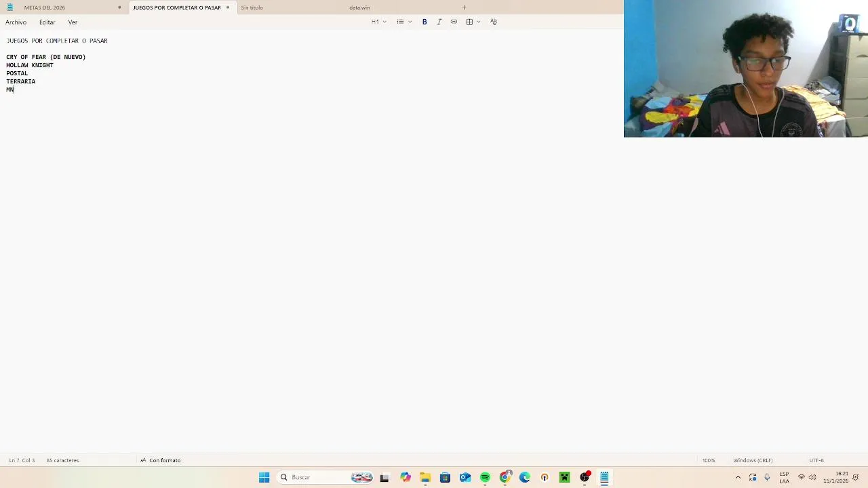Open File Explorer from the taskbar
The image size is (868, 488).
[425, 477]
